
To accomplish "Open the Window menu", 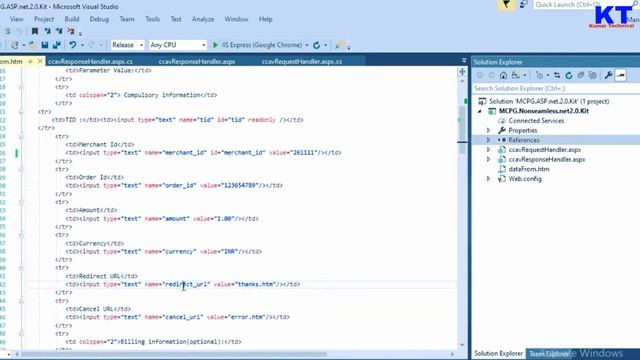I will coord(236,19).
